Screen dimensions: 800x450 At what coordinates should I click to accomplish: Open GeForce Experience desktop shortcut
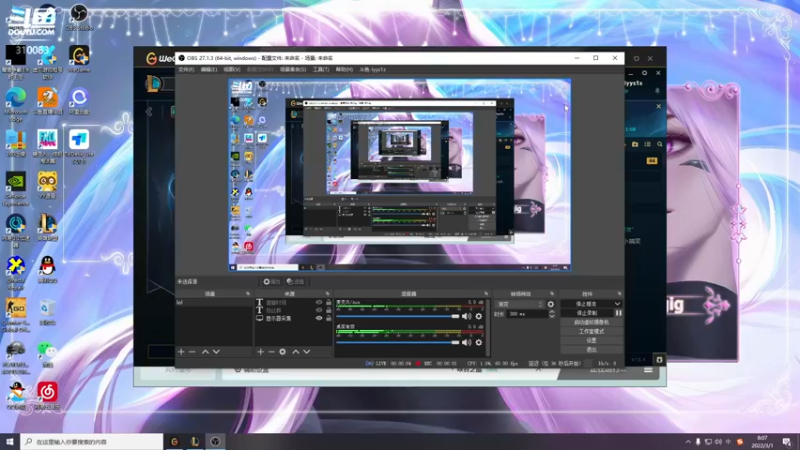[16, 189]
